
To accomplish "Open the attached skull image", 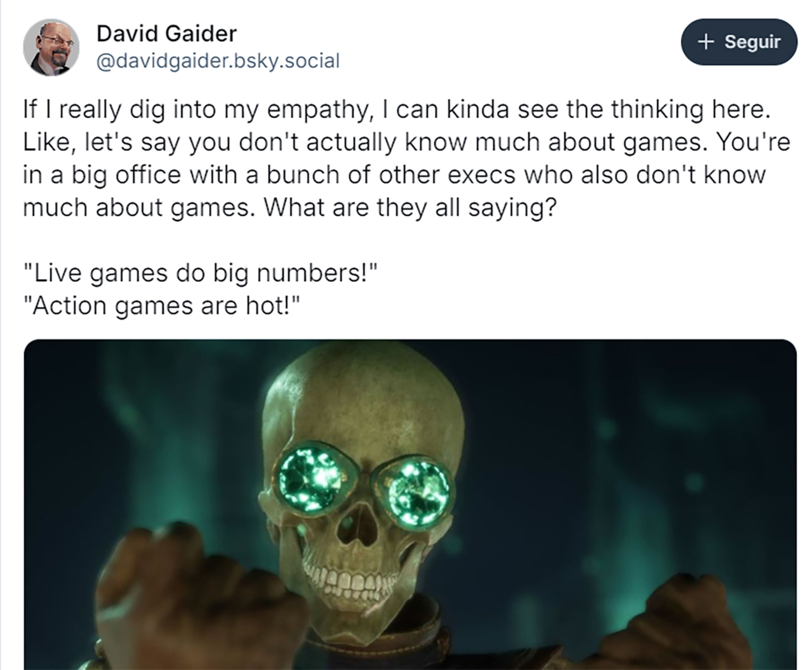I will tap(410, 505).
